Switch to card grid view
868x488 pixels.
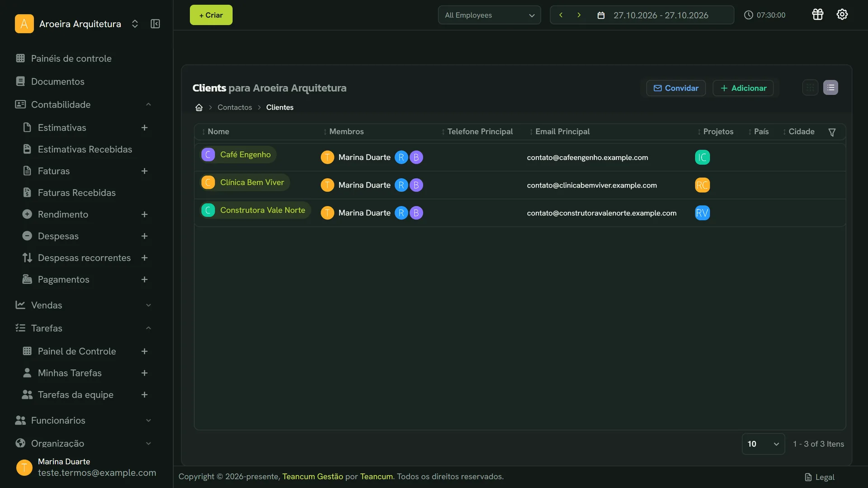point(810,88)
